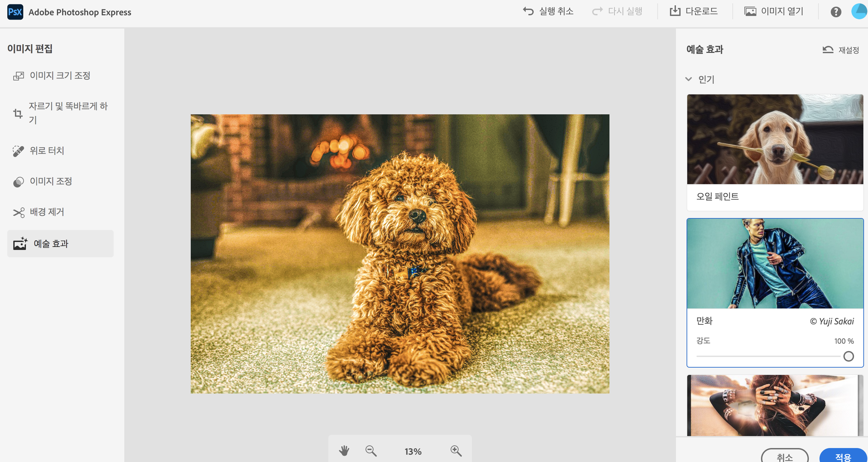The width and height of the screenshot is (868, 462).
Task: Click the zoom in magnifier icon
Action: tap(456, 451)
